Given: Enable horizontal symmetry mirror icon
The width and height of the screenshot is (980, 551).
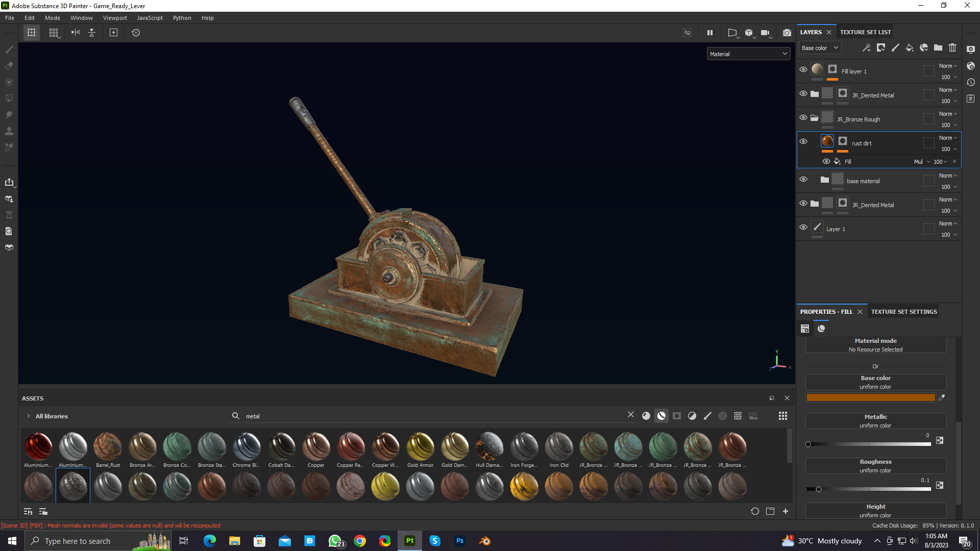Looking at the screenshot, I should pyautogui.click(x=76, y=33).
